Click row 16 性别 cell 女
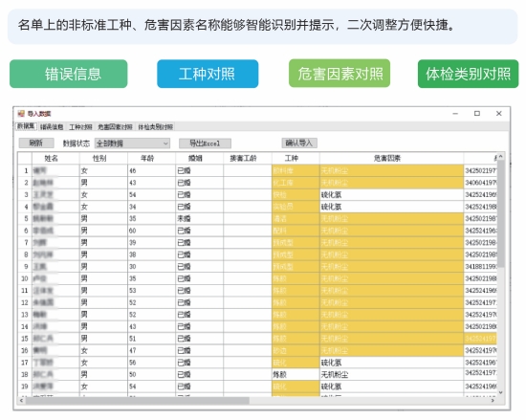 [103, 351]
